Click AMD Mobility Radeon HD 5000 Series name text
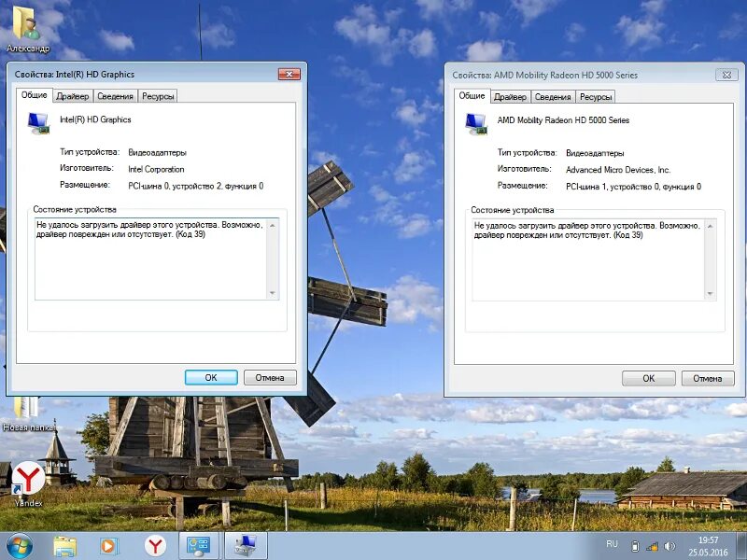This screenshot has width=747, height=560. (x=563, y=120)
